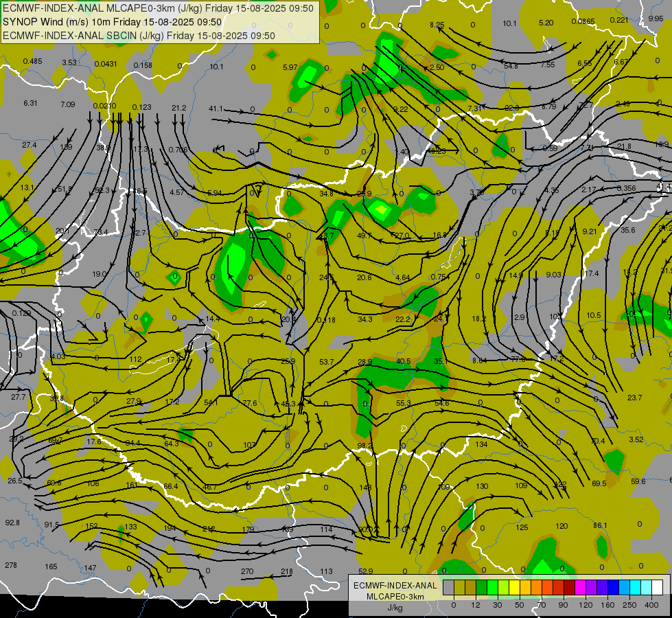Screen dimensions: 672x618
Task: Click the gray swatch in the legend
Action: point(449,587)
